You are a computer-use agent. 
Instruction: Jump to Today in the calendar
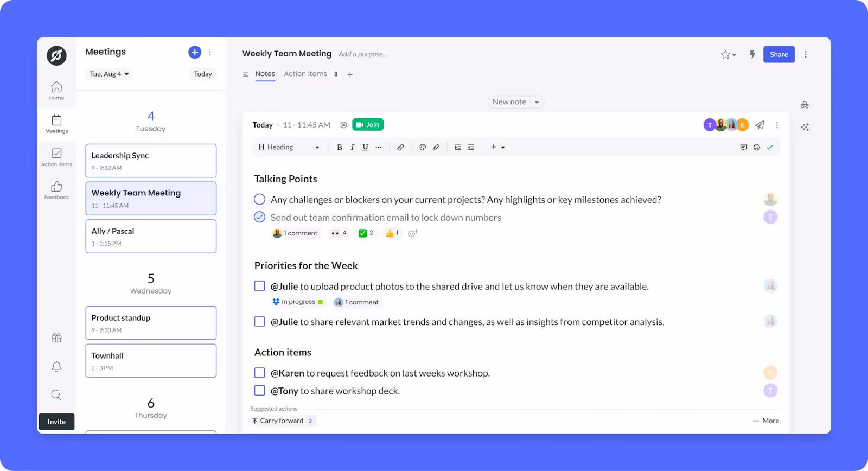pos(203,74)
